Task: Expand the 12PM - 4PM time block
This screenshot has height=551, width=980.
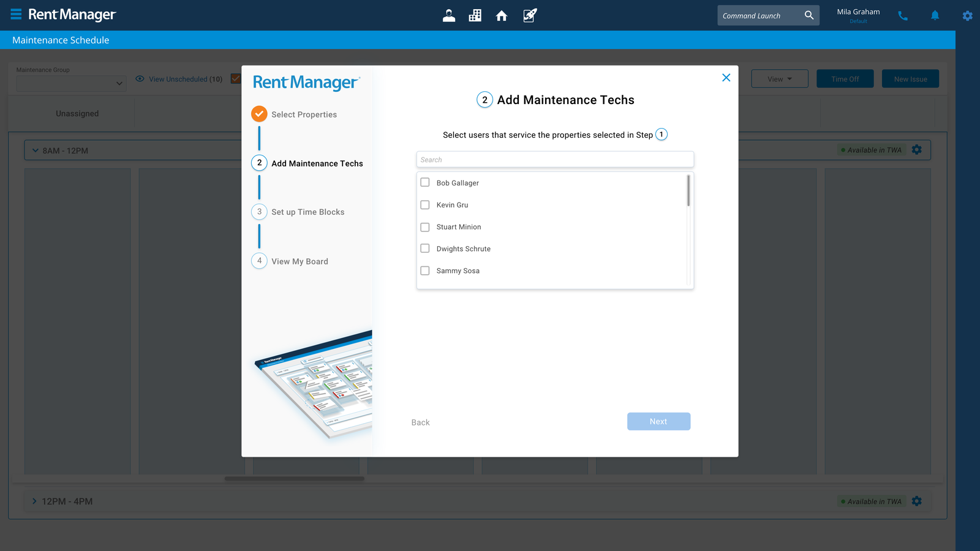Action: (34, 501)
